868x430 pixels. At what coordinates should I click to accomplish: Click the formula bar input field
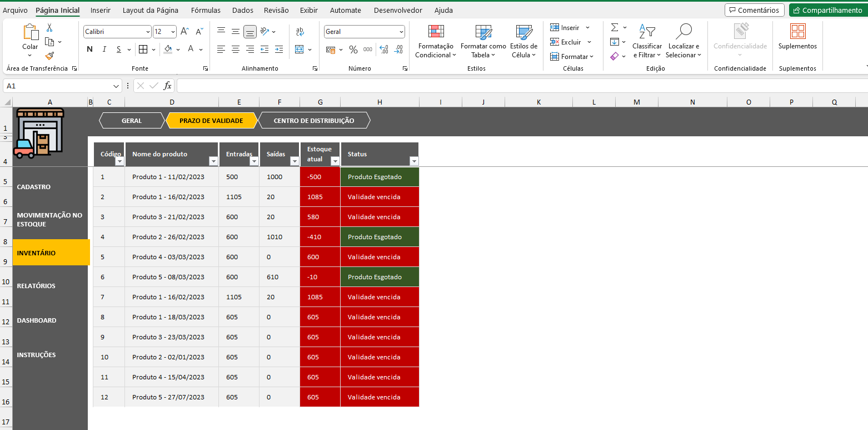click(522, 86)
